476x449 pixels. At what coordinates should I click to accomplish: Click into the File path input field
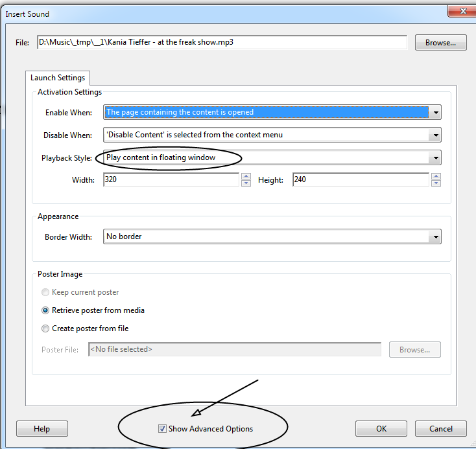click(x=222, y=42)
